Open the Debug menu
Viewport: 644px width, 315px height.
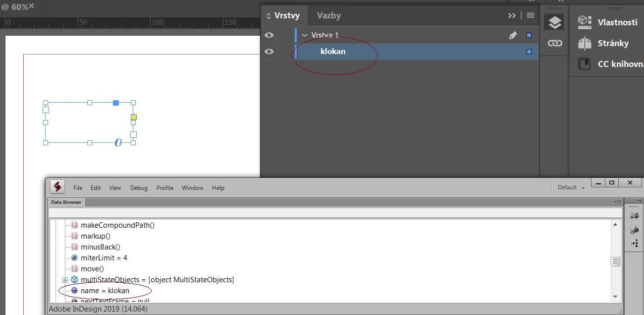pyautogui.click(x=139, y=188)
